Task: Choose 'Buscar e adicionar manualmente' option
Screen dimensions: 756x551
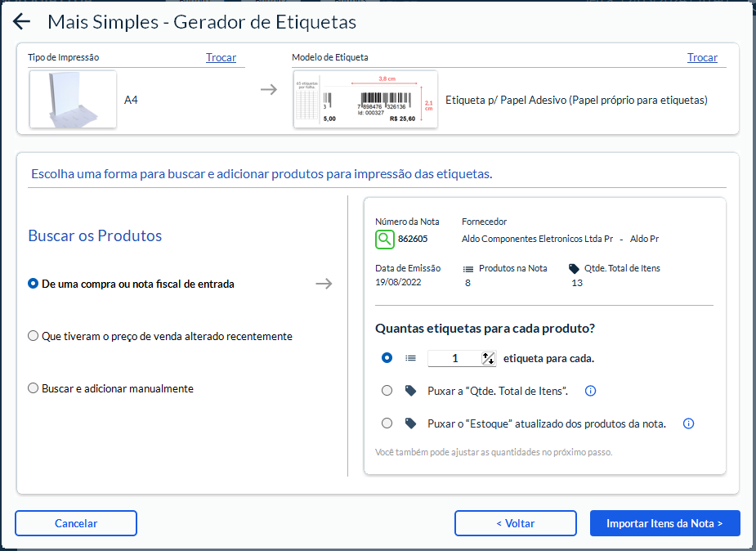Action: click(34, 388)
